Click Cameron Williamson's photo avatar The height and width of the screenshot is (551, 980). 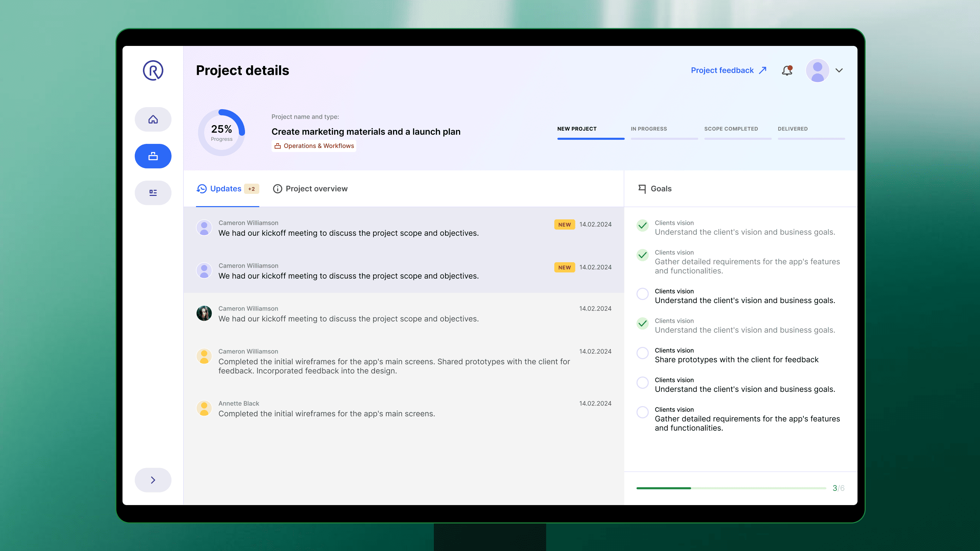click(x=204, y=313)
